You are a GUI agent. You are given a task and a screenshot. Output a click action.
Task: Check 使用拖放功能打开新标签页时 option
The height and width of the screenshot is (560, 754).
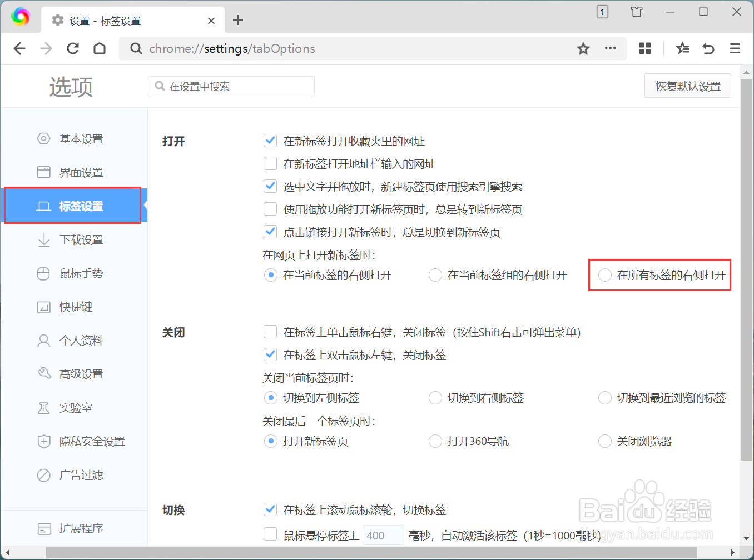click(x=270, y=209)
